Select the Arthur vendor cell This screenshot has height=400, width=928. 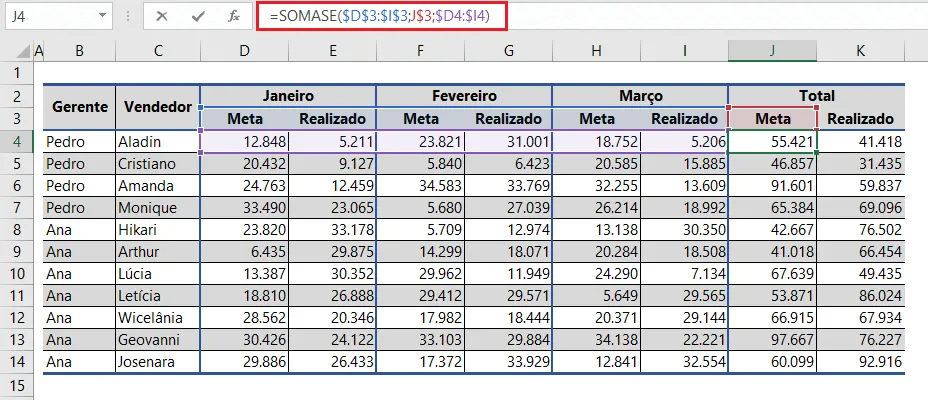point(158,252)
